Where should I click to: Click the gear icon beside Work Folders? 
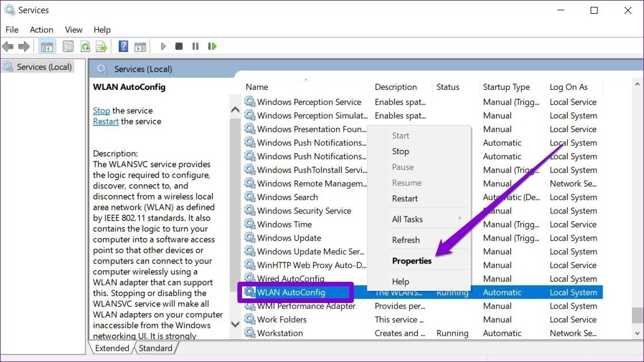tap(249, 319)
